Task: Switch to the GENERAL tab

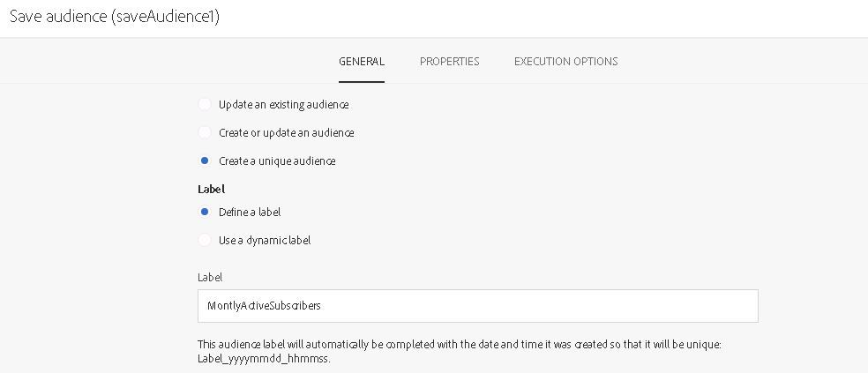Action: point(362,62)
